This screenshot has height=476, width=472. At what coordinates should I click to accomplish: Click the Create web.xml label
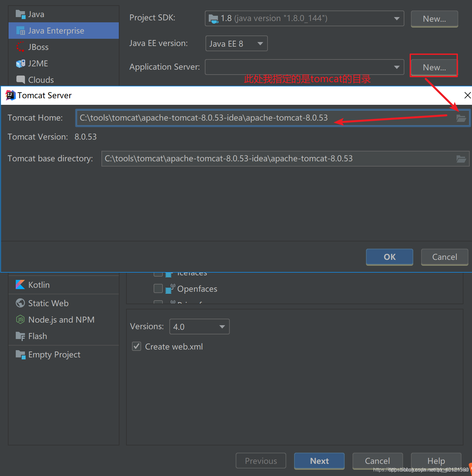pyautogui.click(x=174, y=347)
